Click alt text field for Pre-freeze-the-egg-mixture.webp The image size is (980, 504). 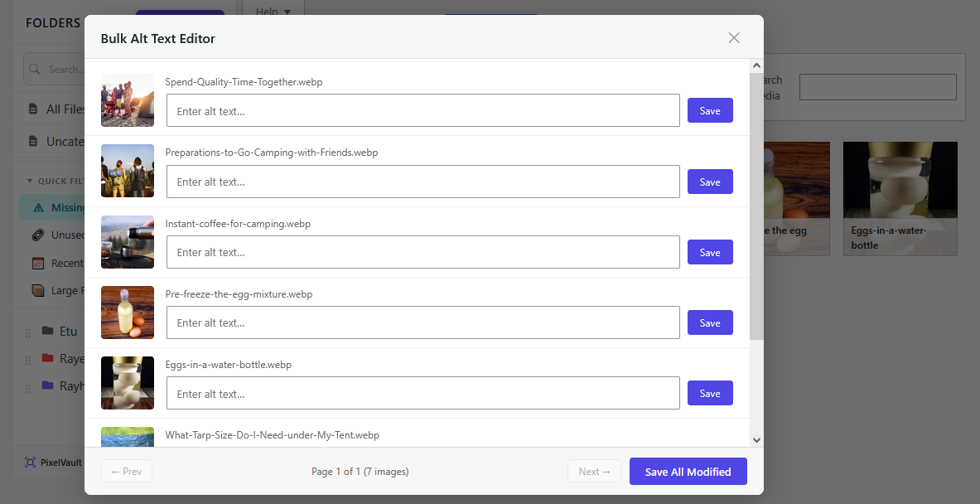coord(423,322)
